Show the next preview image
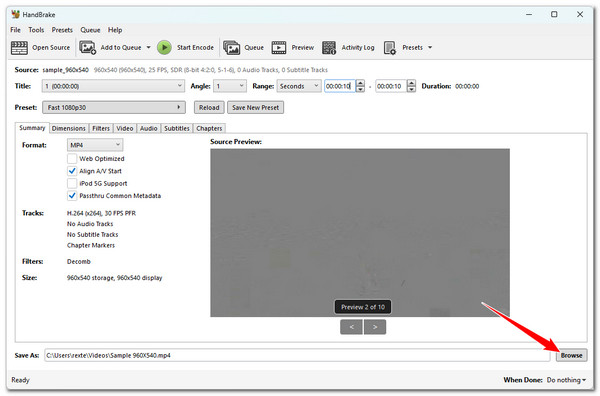The height and width of the screenshot is (396, 600). [375, 327]
